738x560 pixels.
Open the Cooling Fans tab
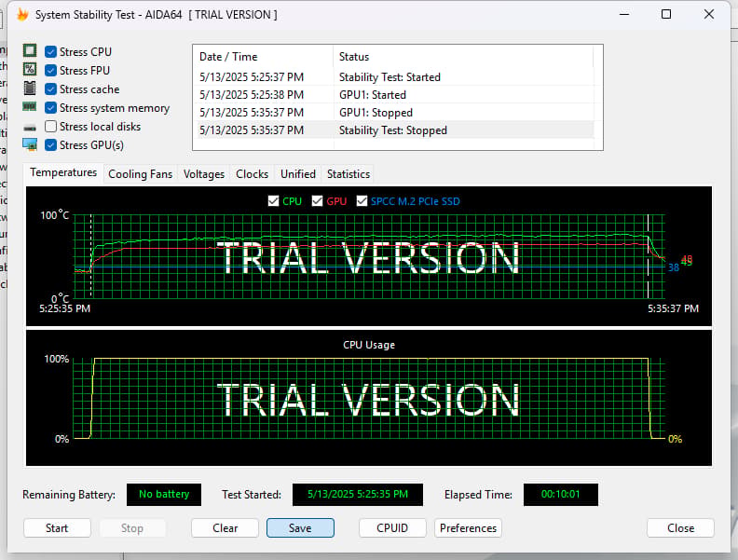(x=141, y=174)
